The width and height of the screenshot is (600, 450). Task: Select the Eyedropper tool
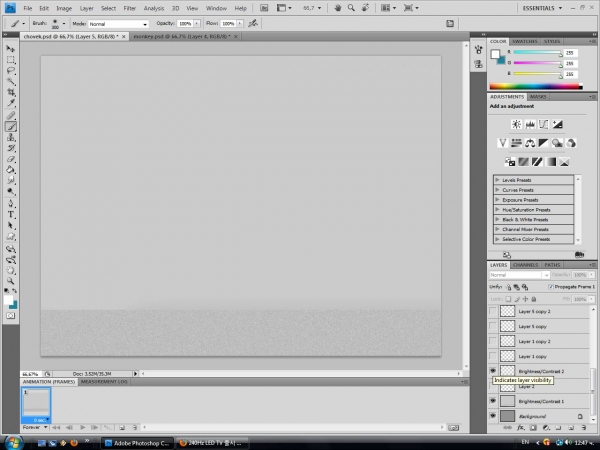(11, 103)
